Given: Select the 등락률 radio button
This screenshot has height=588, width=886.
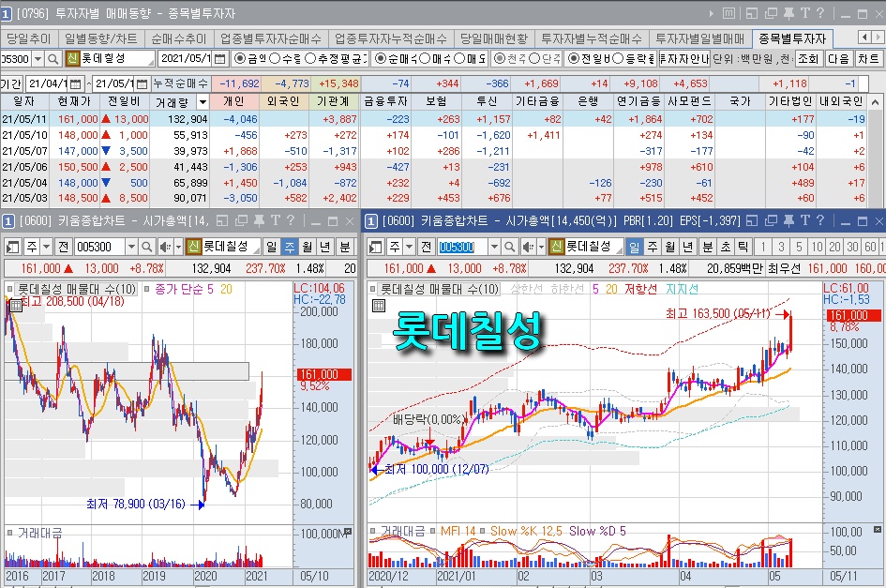Looking at the screenshot, I should pos(618,58).
